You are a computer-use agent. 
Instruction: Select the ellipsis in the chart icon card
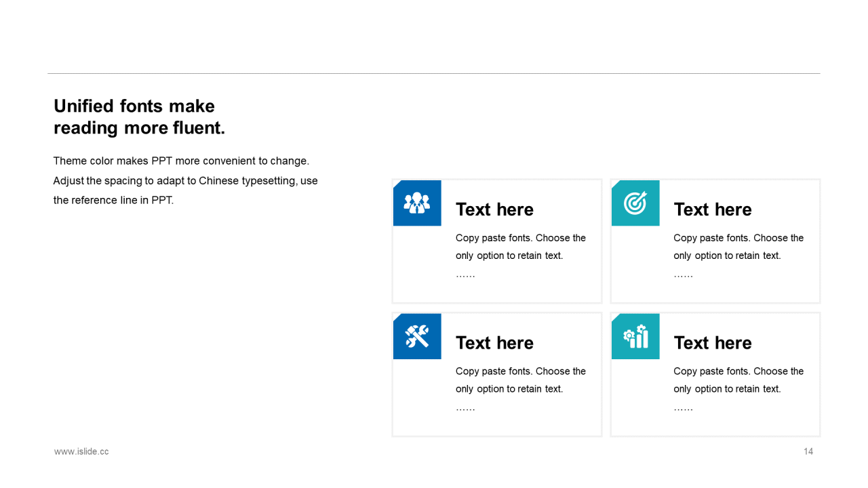click(683, 409)
